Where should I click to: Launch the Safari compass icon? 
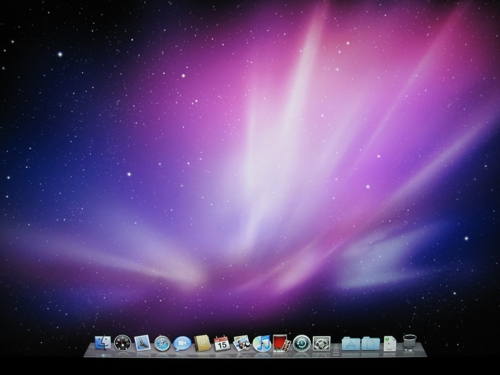click(x=162, y=343)
